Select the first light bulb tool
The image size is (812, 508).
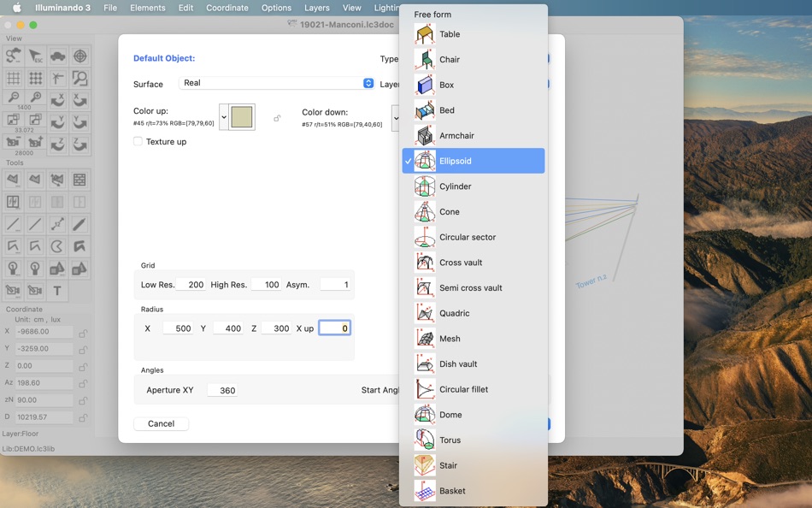[13, 269]
